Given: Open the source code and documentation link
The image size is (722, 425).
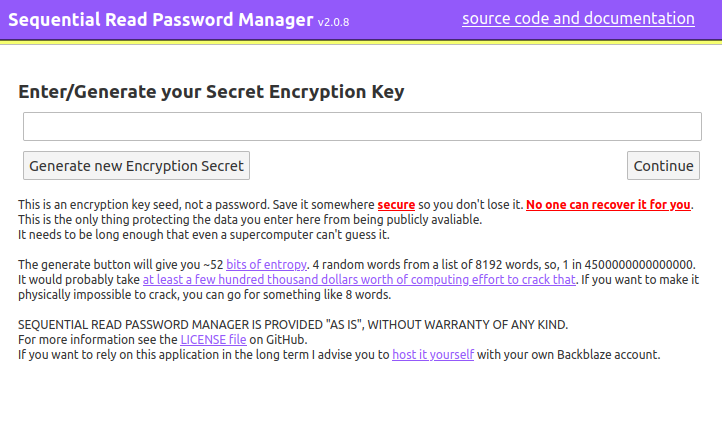Looking at the screenshot, I should (x=578, y=19).
